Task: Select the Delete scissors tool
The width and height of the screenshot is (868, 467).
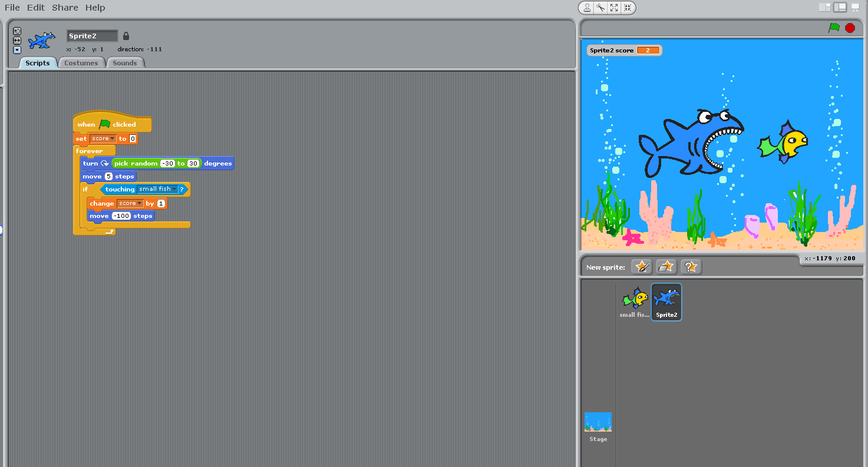Action: tap(600, 8)
